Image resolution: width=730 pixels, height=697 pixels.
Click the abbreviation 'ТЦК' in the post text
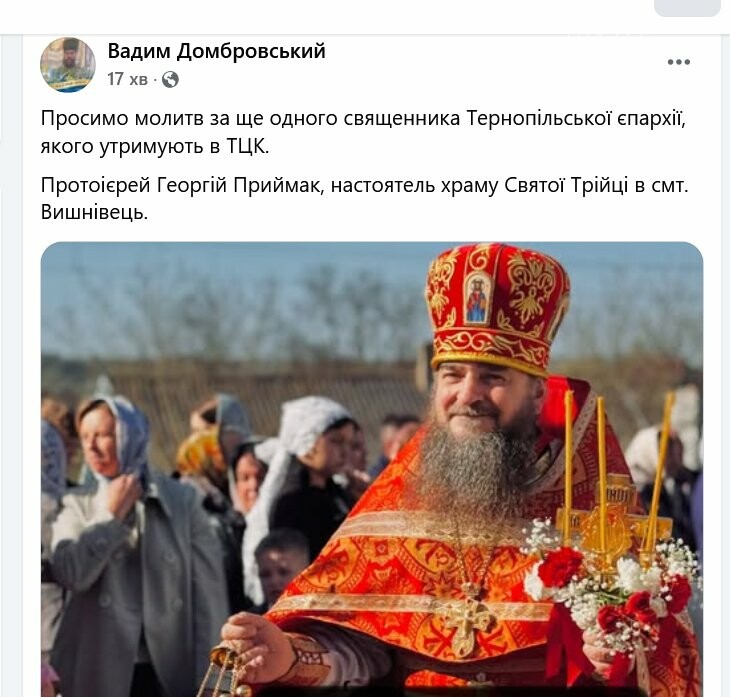click(246, 147)
